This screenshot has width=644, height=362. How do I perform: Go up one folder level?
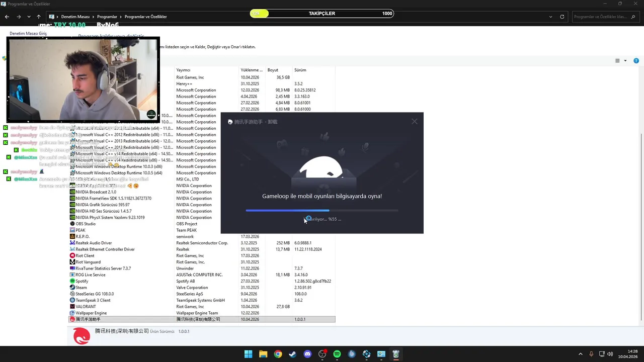[x=38, y=17]
